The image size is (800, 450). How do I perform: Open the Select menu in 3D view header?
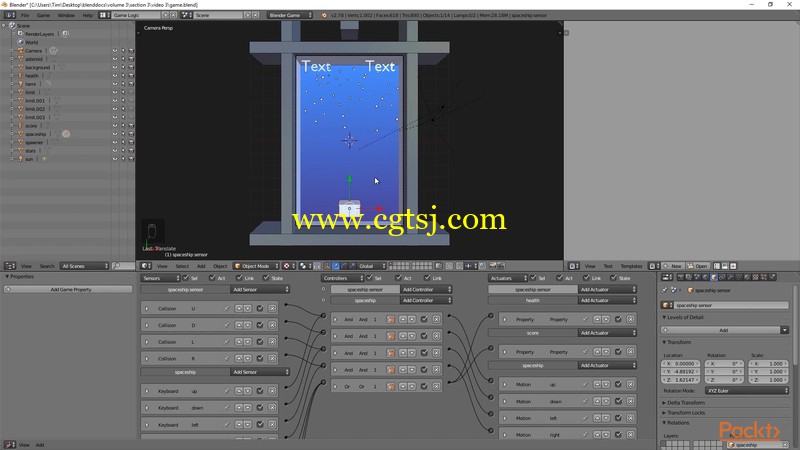[182, 266]
